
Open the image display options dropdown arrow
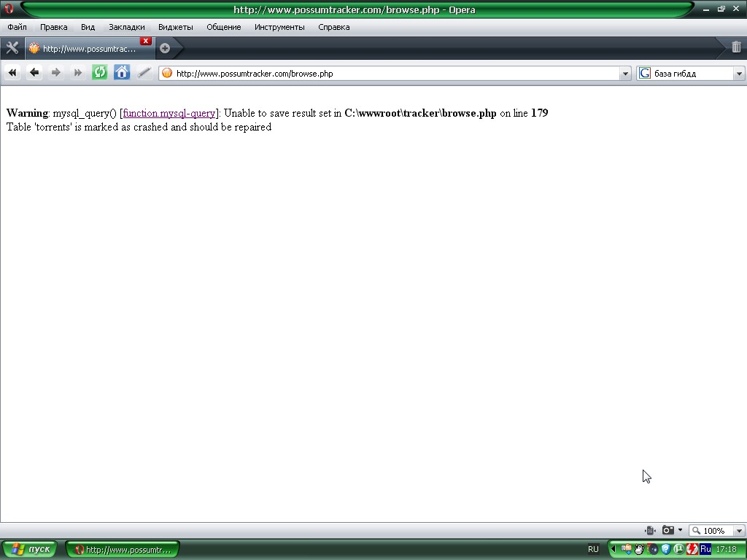click(681, 530)
